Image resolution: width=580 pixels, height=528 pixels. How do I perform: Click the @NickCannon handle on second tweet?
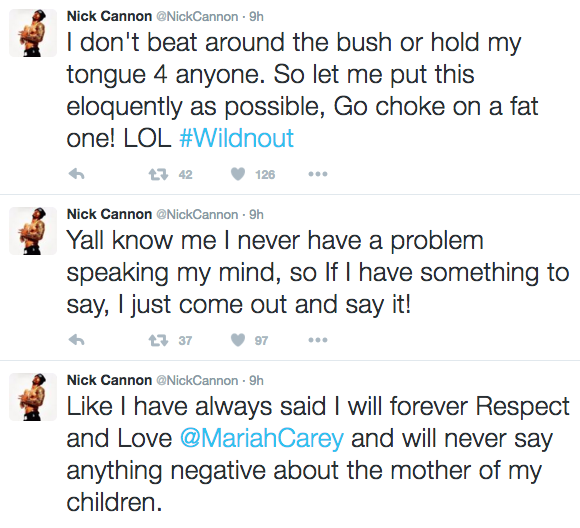[x=197, y=214]
